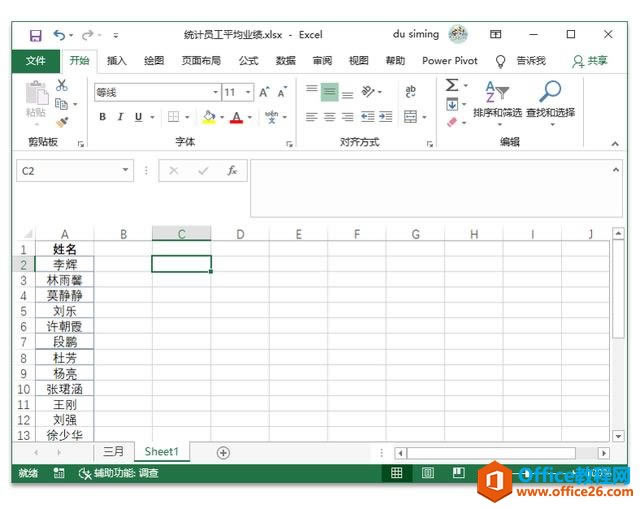This screenshot has width=640, height=509.
Task: Decrease the indent
Action: (x=367, y=117)
